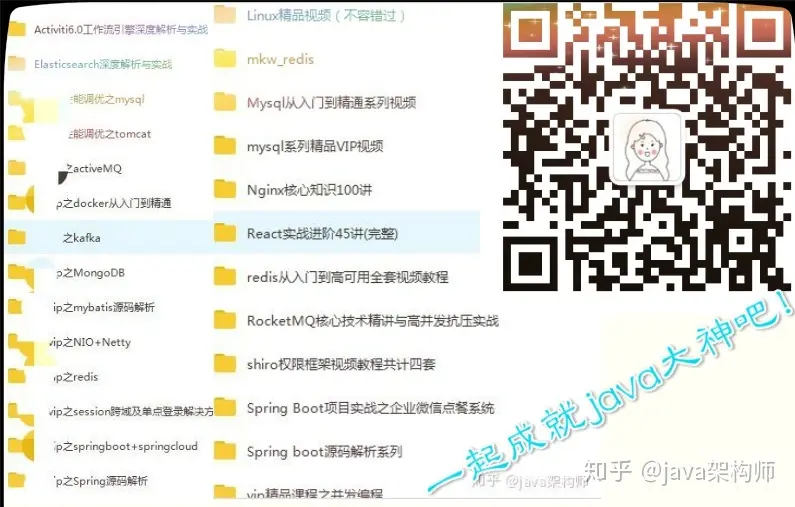
Task: Open Spring Boot项目实战之企业微信点餐系统 name
Action: pyautogui.click(x=371, y=408)
